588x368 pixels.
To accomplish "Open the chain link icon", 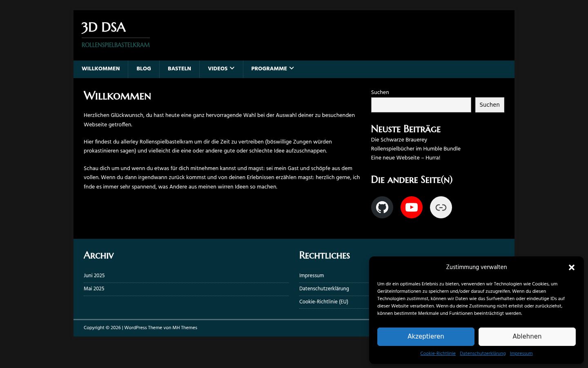I will (x=441, y=207).
